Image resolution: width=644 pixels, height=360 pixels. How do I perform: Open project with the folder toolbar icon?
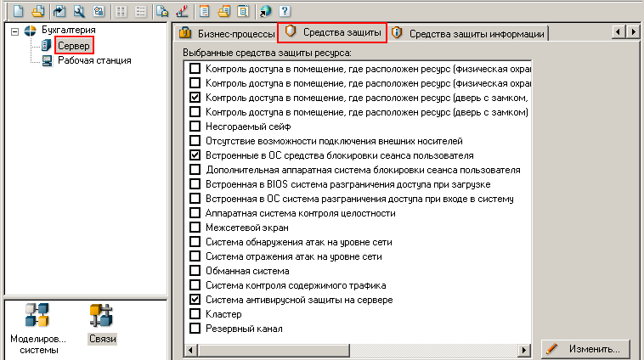click(38, 11)
